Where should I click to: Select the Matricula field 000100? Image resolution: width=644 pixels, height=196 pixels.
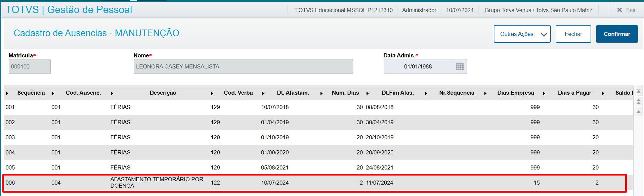(x=30, y=66)
